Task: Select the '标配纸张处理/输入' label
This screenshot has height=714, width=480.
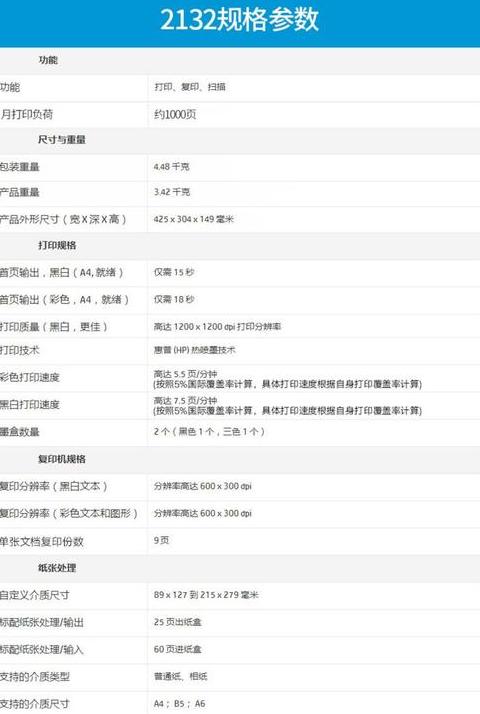Action: tap(42, 649)
